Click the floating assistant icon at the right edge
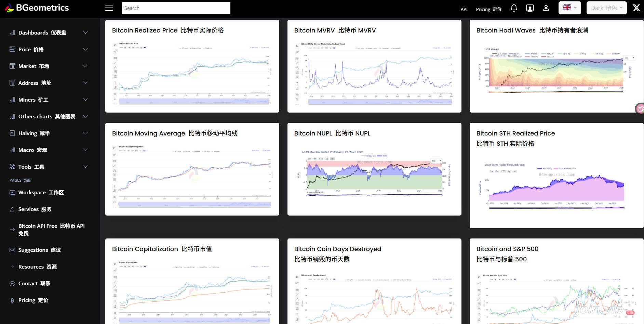644x324 pixels. click(x=640, y=108)
